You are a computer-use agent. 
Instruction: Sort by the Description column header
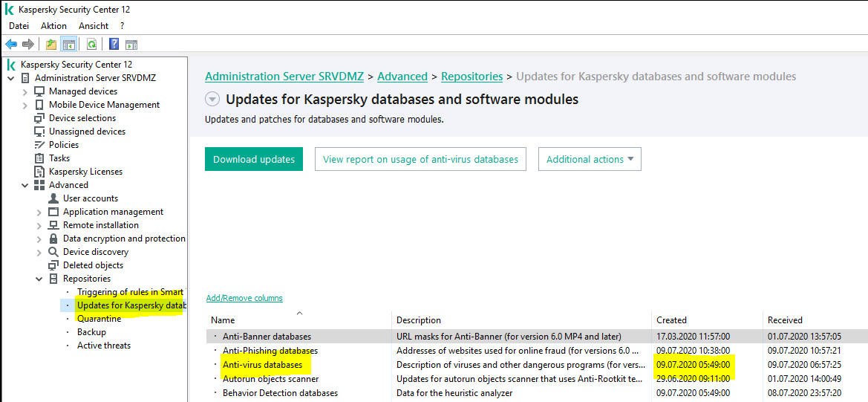[522, 320]
